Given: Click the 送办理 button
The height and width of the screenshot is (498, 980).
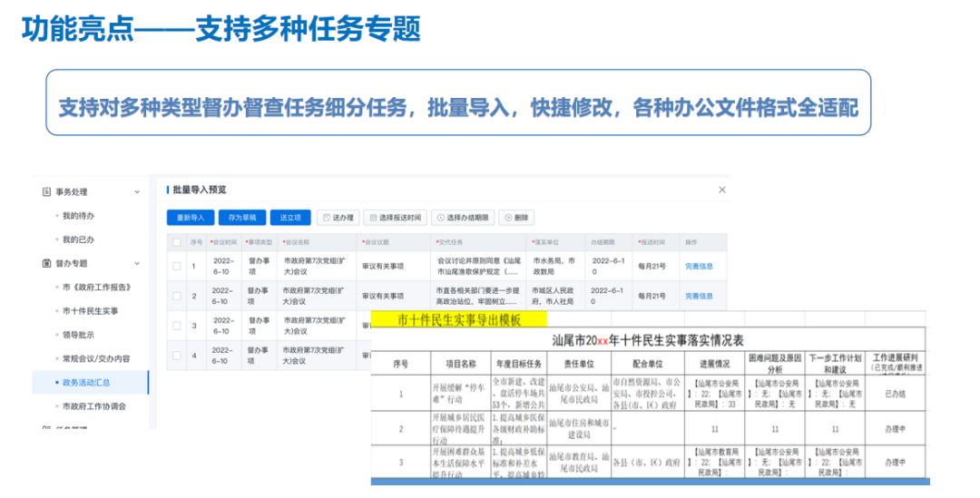Looking at the screenshot, I should pyautogui.click(x=338, y=218).
